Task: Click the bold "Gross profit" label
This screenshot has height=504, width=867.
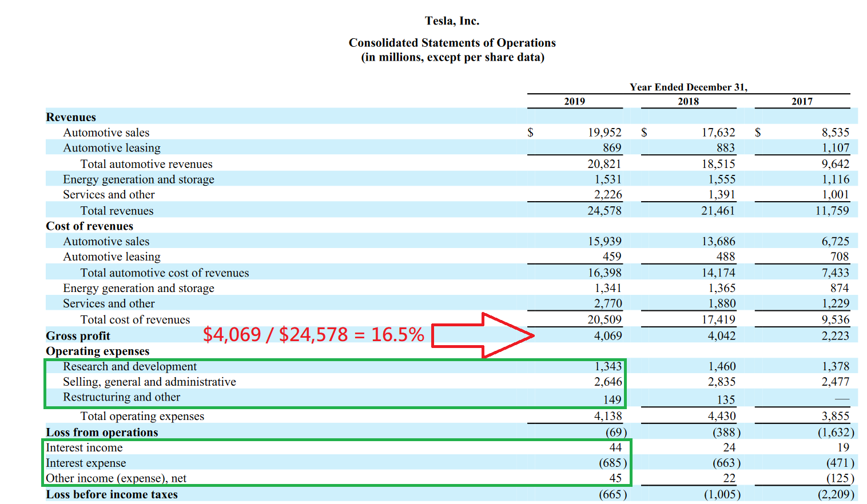Action: pos(78,336)
